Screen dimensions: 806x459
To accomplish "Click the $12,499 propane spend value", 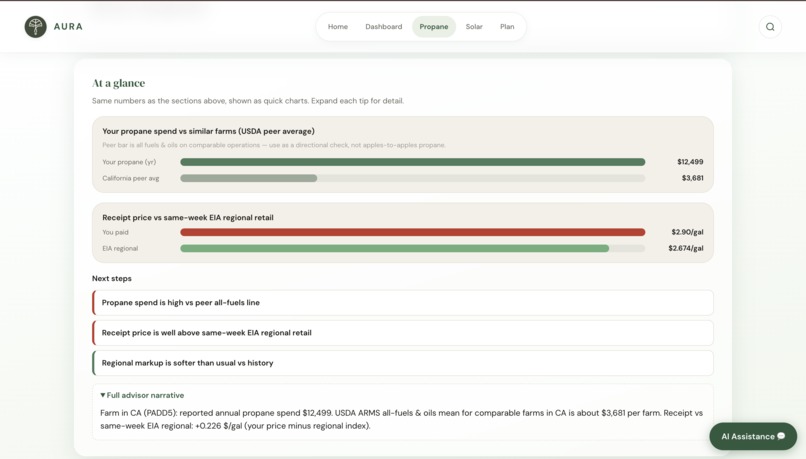I will (690, 162).
